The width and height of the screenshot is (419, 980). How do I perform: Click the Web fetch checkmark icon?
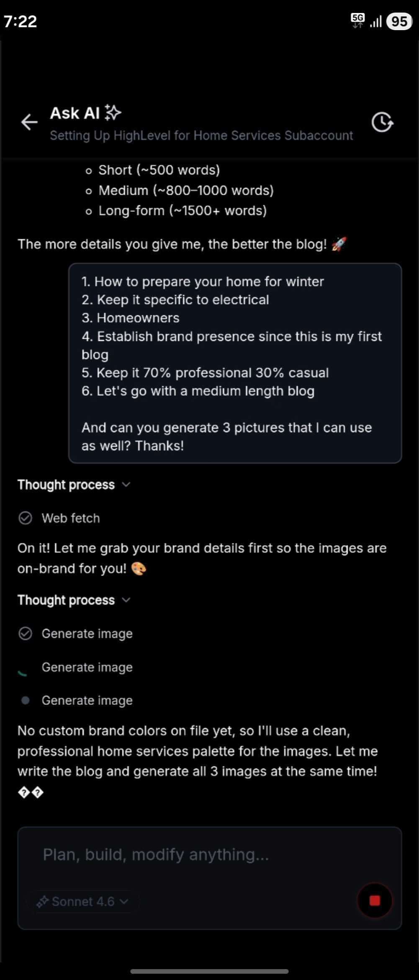(25, 518)
